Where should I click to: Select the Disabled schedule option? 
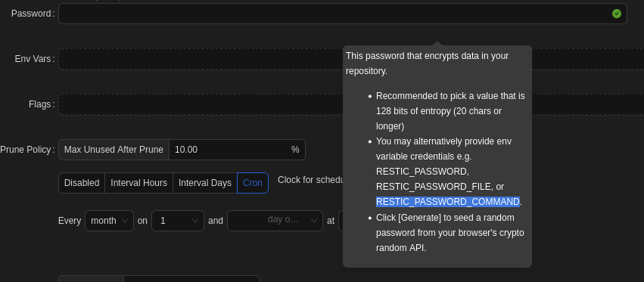click(x=82, y=183)
